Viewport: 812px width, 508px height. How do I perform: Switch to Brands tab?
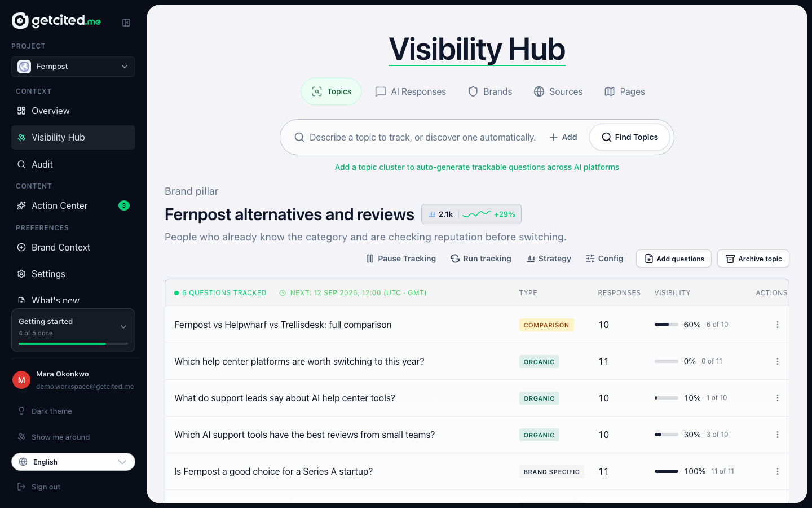click(491, 91)
